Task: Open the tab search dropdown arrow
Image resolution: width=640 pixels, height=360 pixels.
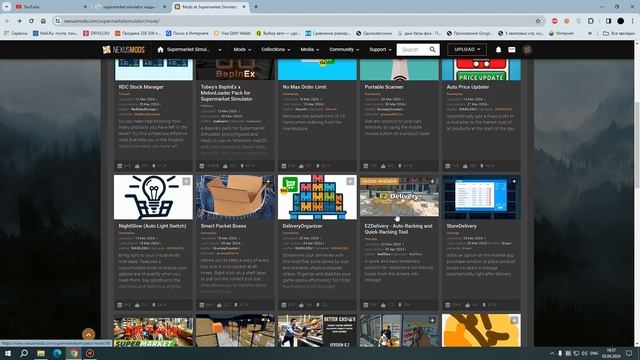Action: click(x=7, y=7)
